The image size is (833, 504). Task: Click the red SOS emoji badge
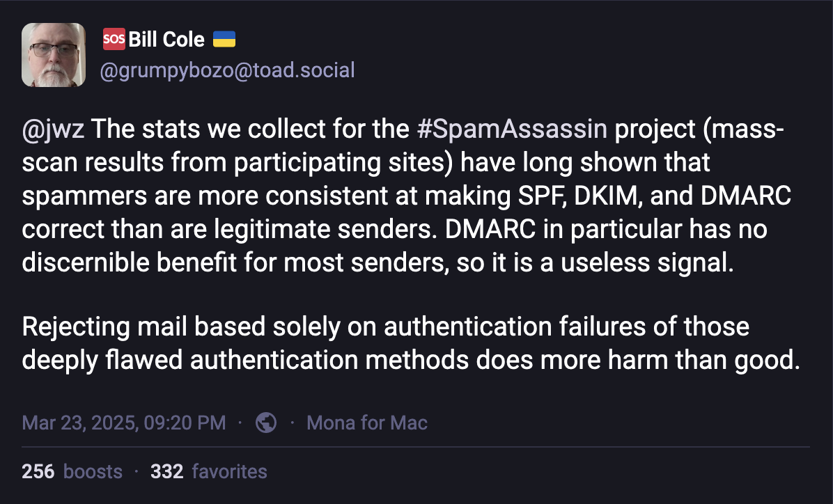pyautogui.click(x=114, y=39)
